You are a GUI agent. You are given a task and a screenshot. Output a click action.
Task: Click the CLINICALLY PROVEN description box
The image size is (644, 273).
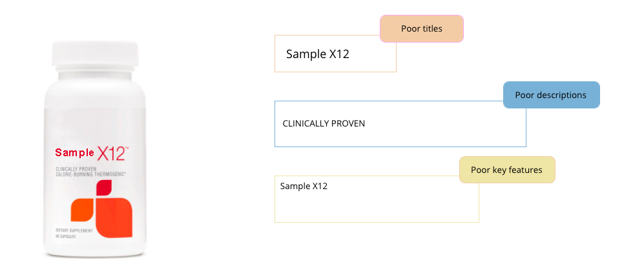click(400, 123)
